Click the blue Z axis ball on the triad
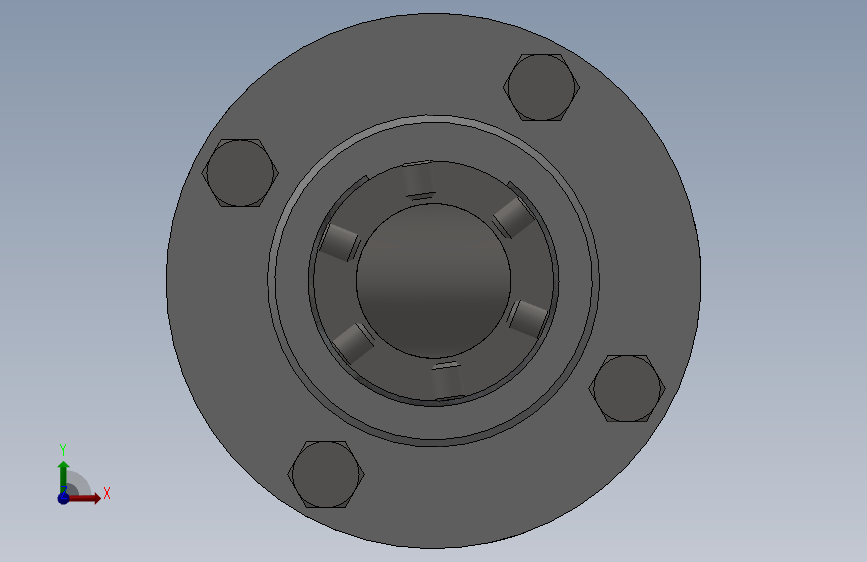 [63, 498]
